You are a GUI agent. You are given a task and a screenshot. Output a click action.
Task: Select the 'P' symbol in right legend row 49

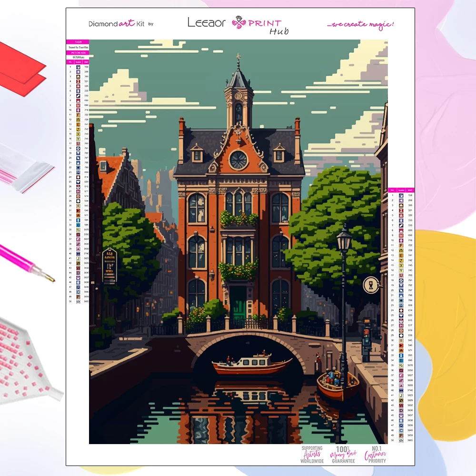tap(401, 436)
